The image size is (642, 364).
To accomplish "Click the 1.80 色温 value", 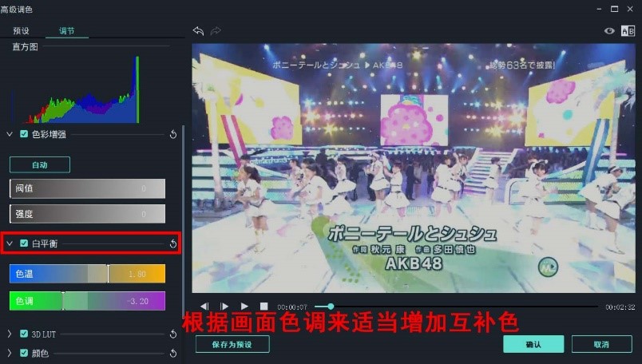I will coord(137,274).
